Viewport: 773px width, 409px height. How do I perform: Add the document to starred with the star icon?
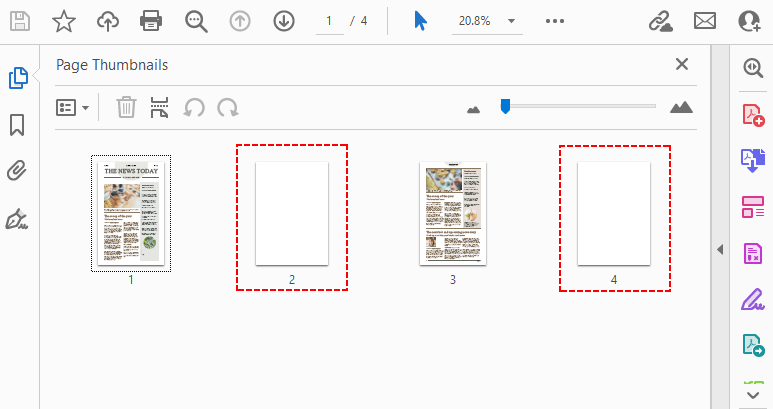coord(64,21)
